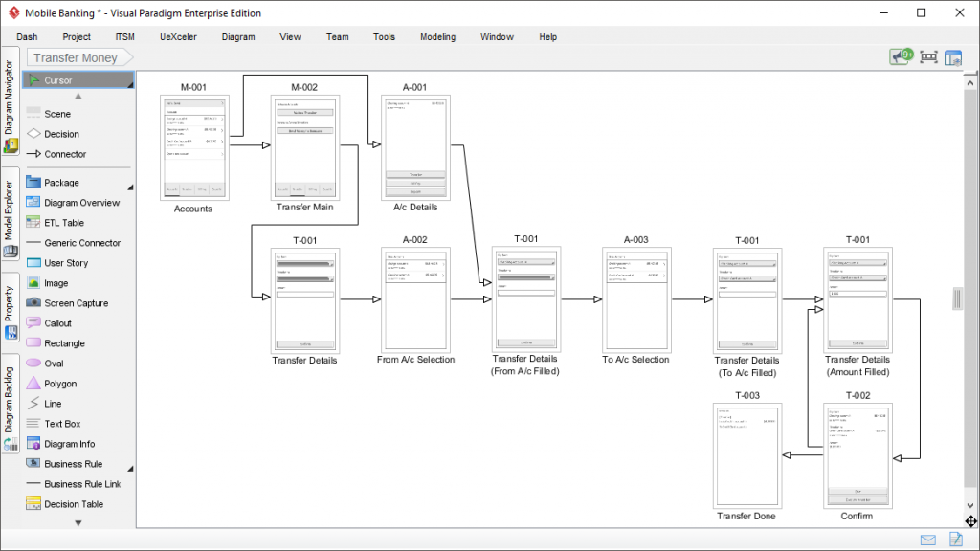Screen dimensions: 980x551
Task: Click the filmstrip toolbar icon
Action: (x=927, y=56)
